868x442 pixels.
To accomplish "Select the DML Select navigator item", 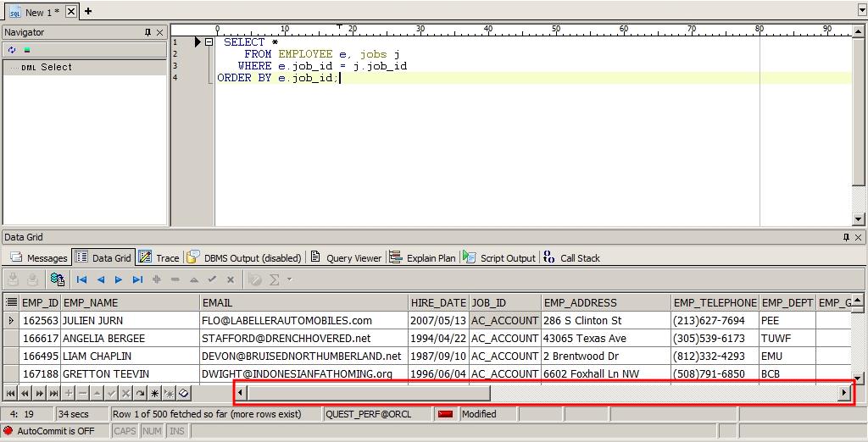I will 56,67.
